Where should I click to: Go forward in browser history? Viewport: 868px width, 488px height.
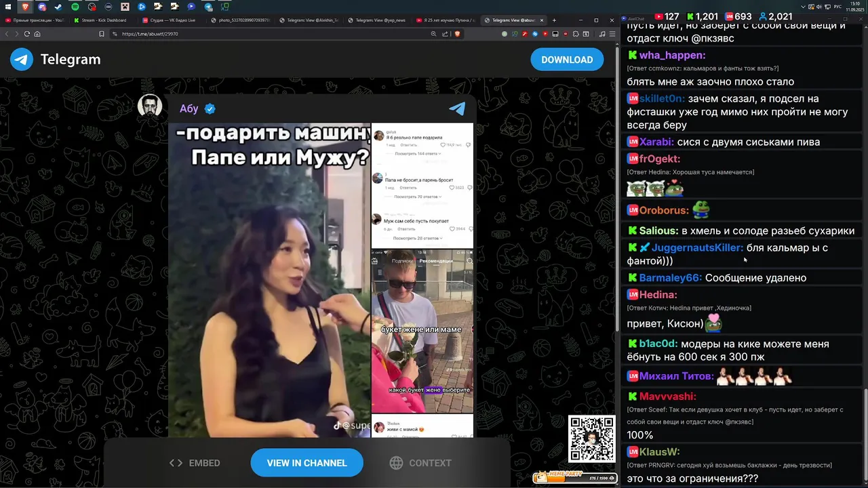point(16,34)
